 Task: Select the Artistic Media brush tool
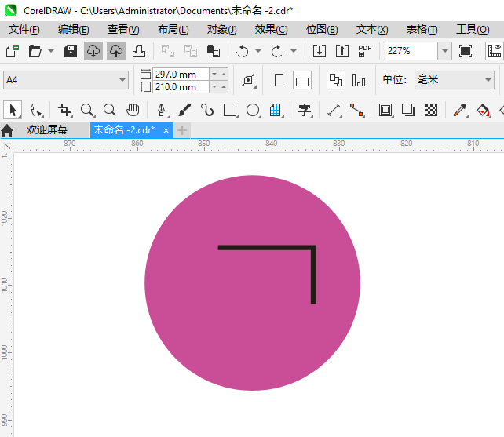point(184,110)
